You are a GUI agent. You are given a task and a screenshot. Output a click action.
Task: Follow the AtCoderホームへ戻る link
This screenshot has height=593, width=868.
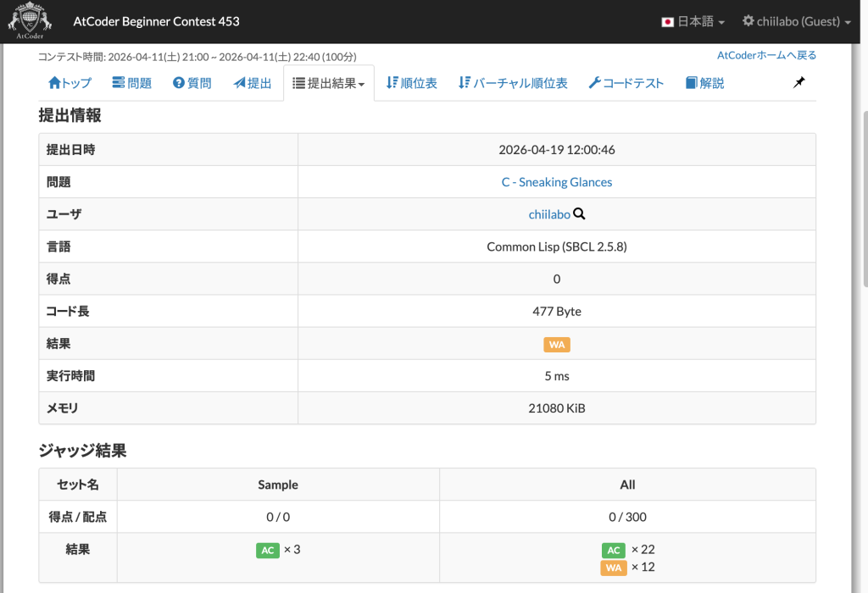tap(766, 55)
